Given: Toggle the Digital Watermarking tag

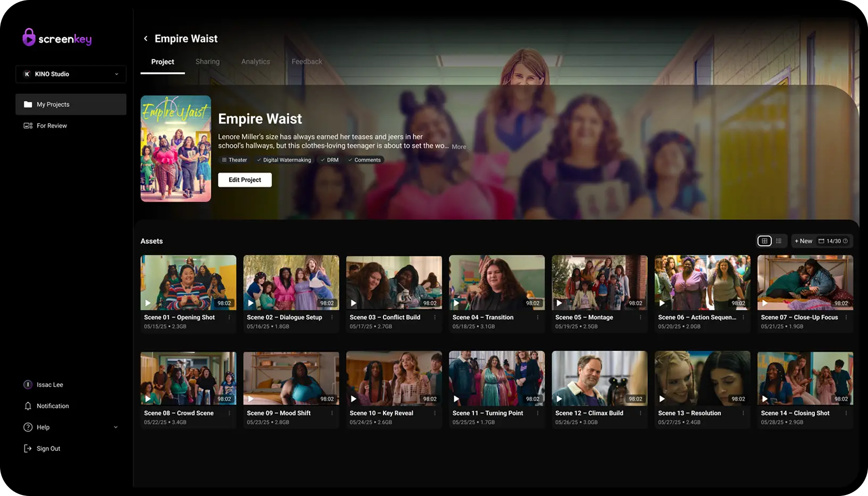Looking at the screenshot, I should point(284,160).
